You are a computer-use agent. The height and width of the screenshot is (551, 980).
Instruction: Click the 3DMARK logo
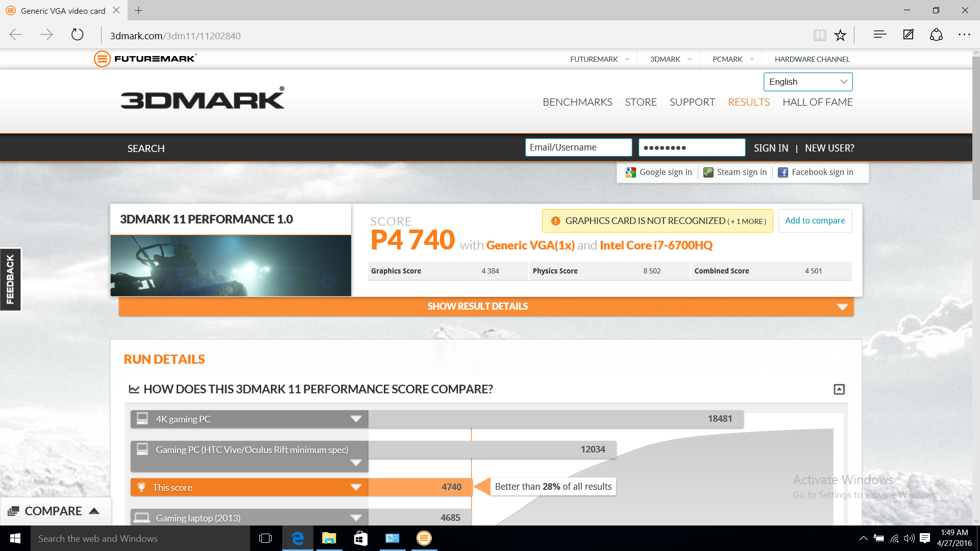click(203, 98)
